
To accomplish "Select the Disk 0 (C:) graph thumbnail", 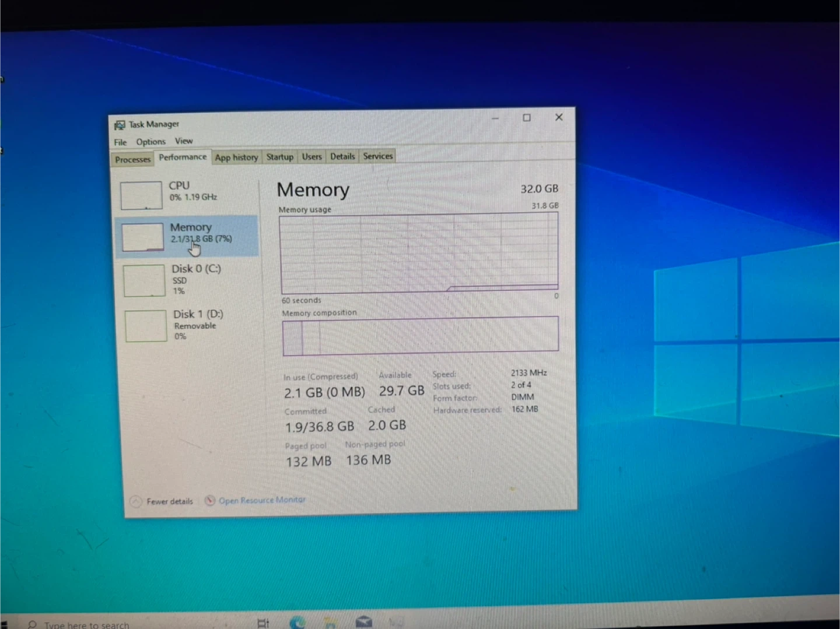I will coord(143,280).
